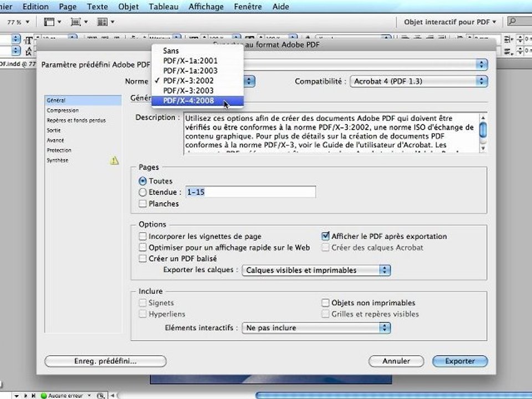Choose PDF/X-4:2008 in the list

pos(197,101)
